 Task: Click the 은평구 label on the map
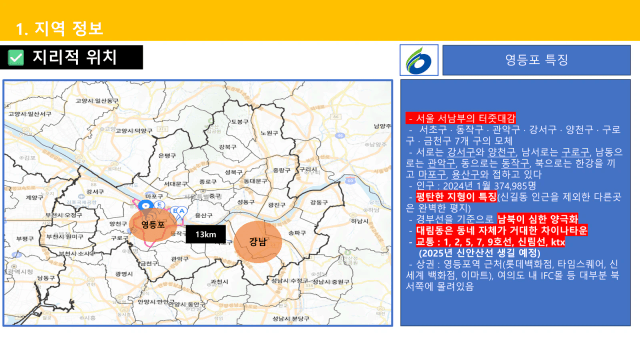point(167,156)
